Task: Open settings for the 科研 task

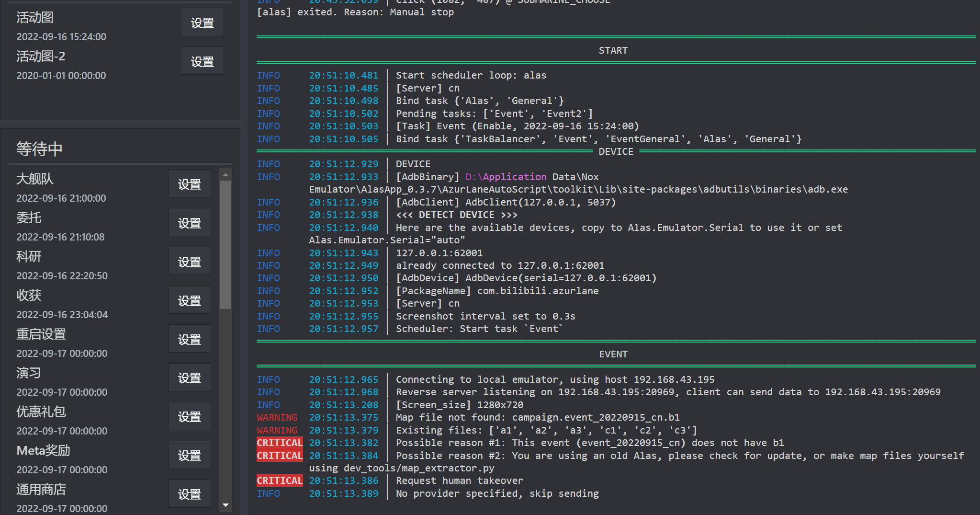Action: [189, 261]
